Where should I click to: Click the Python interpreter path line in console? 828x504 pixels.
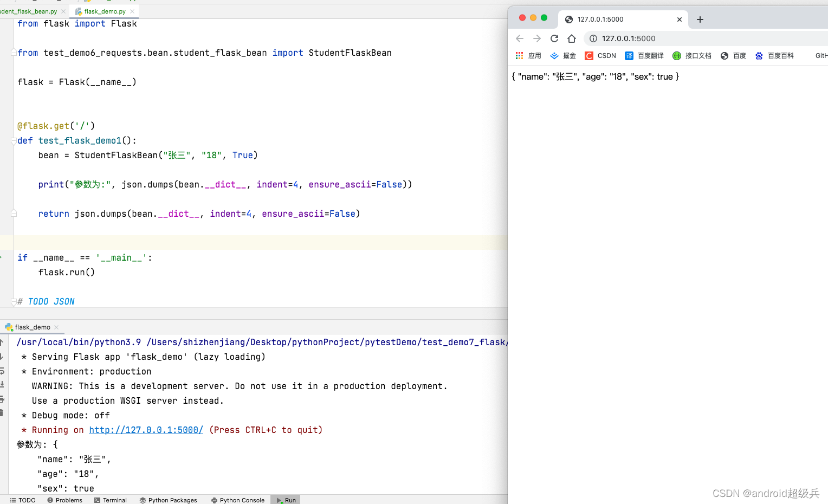point(262,342)
